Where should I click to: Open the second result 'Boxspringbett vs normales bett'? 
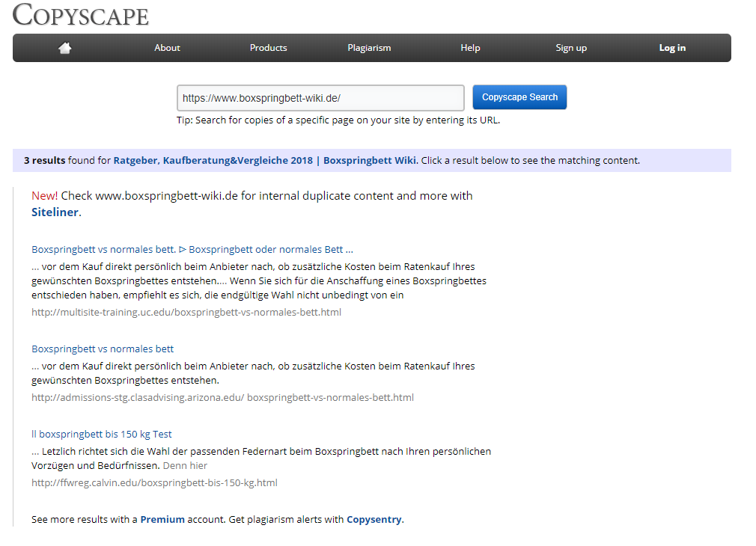(103, 349)
